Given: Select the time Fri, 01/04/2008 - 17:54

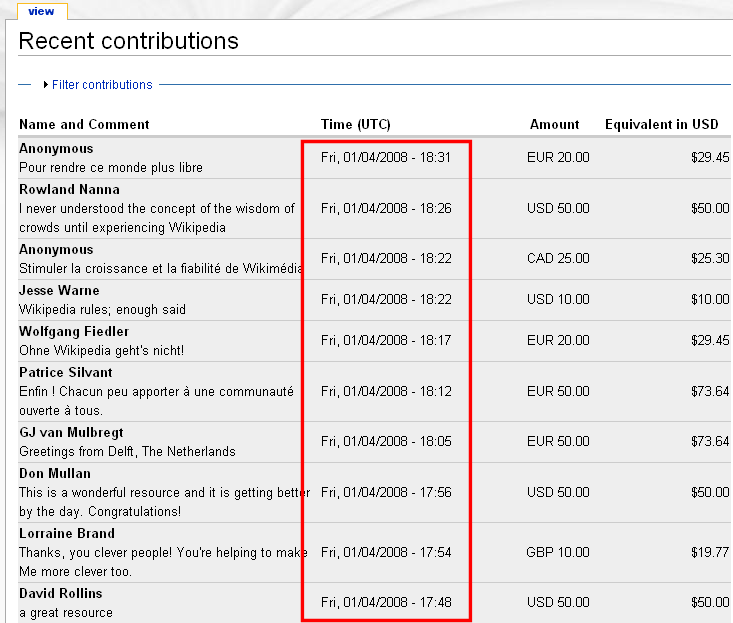Looking at the screenshot, I should [x=386, y=552].
